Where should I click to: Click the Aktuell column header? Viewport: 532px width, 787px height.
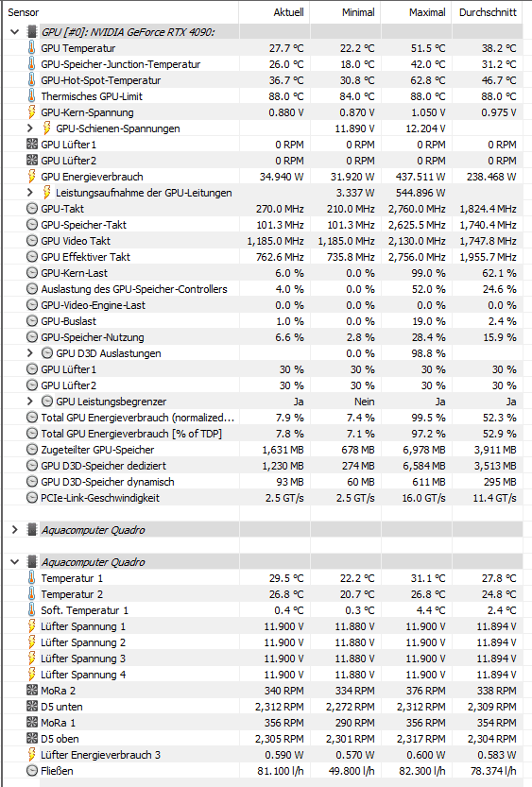click(x=274, y=12)
